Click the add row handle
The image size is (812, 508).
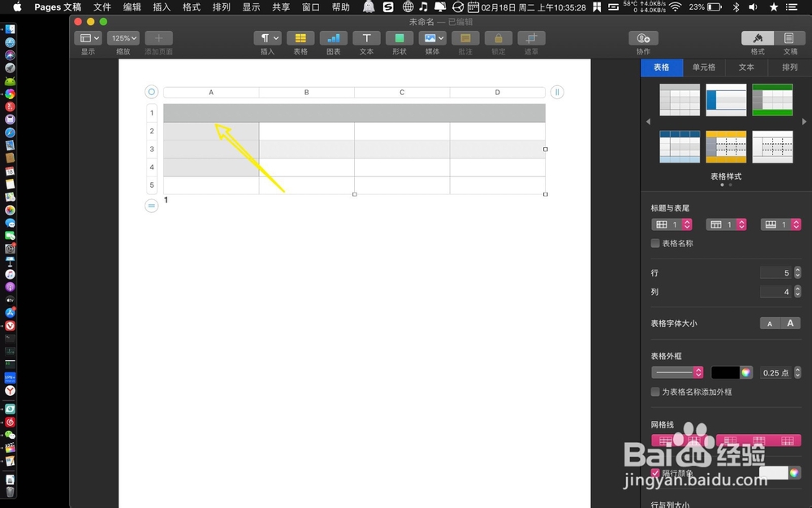pos(151,206)
